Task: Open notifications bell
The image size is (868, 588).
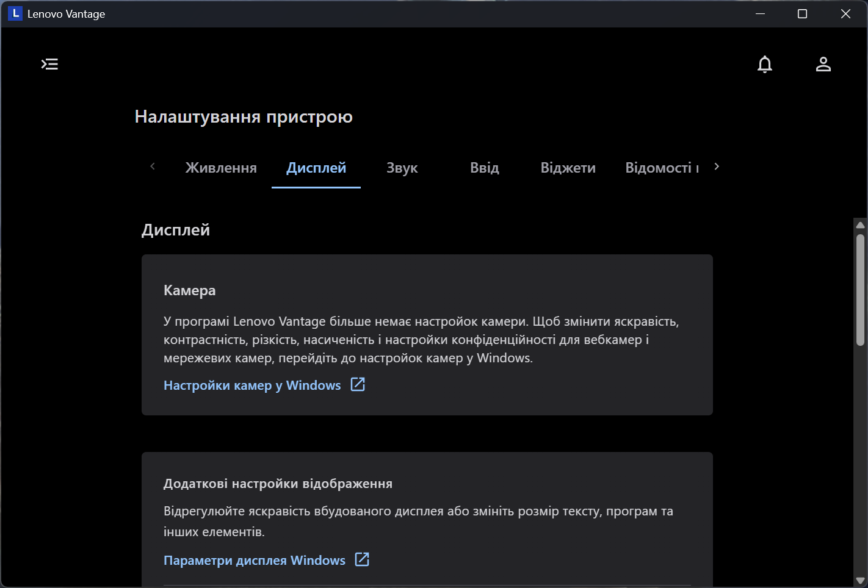Action: (x=765, y=64)
